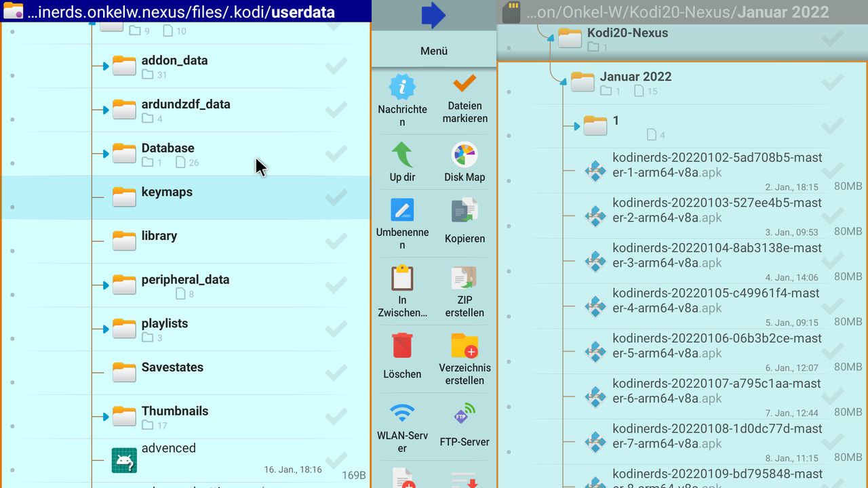The height and width of the screenshot is (488, 868).
Task: Mark the Januar 2022 folder checkmark
Action: coord(832,83)
